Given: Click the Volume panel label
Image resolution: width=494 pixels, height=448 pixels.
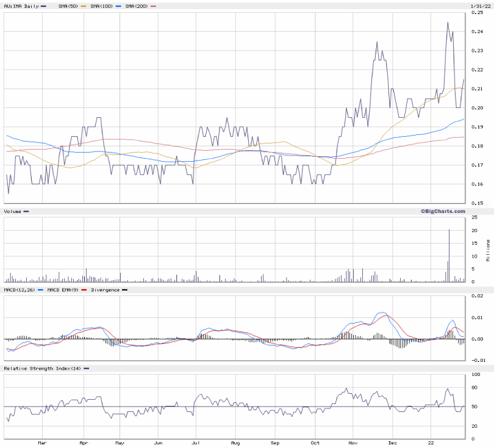Looking at the screenshot, I should pyautogui.click(x=13, y=211).
